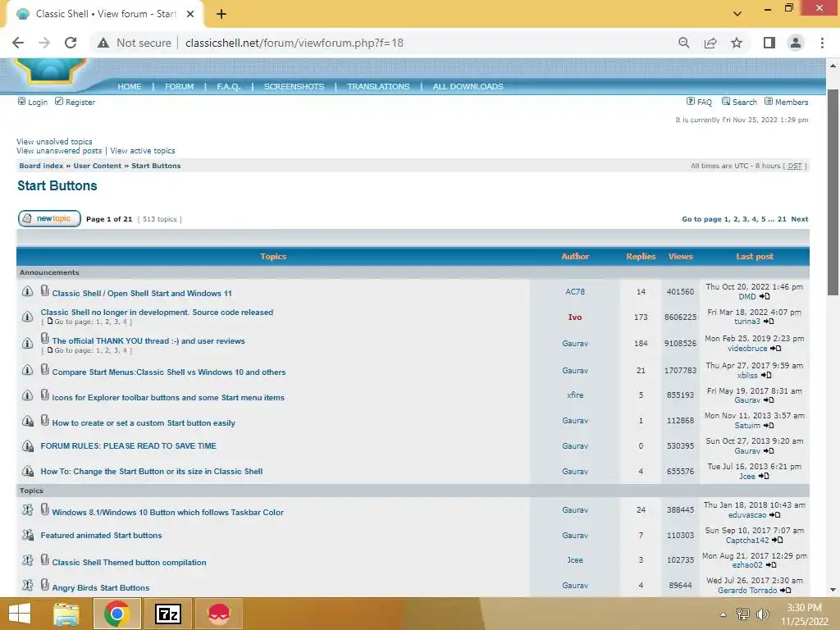Click the tab search chevron
This screenshot has height=630, width=840.
coord(737,13)
